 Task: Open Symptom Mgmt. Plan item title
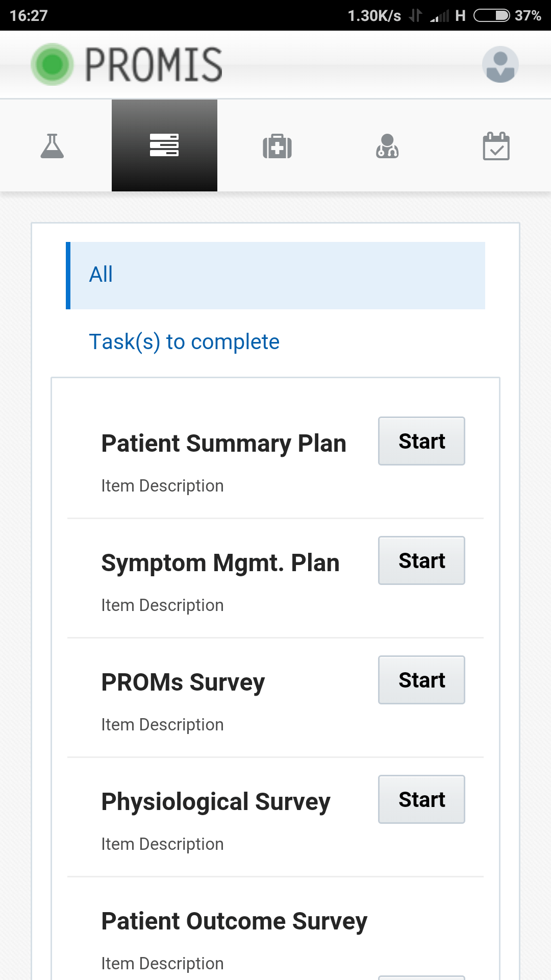click(220, 563)
